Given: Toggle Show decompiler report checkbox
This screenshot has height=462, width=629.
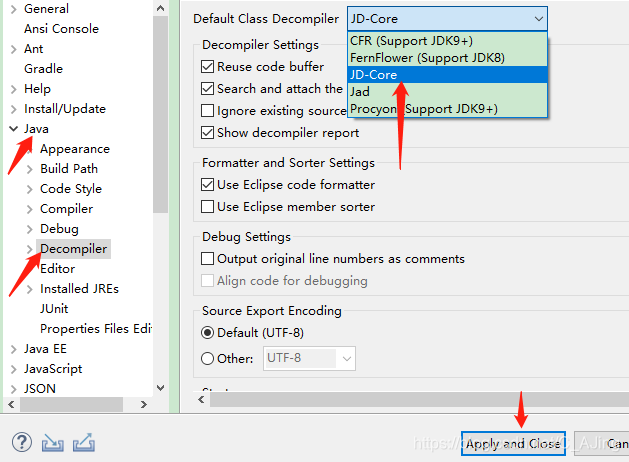Looking at the screenshot, I should pyautogui.click(x=207, y=133).
